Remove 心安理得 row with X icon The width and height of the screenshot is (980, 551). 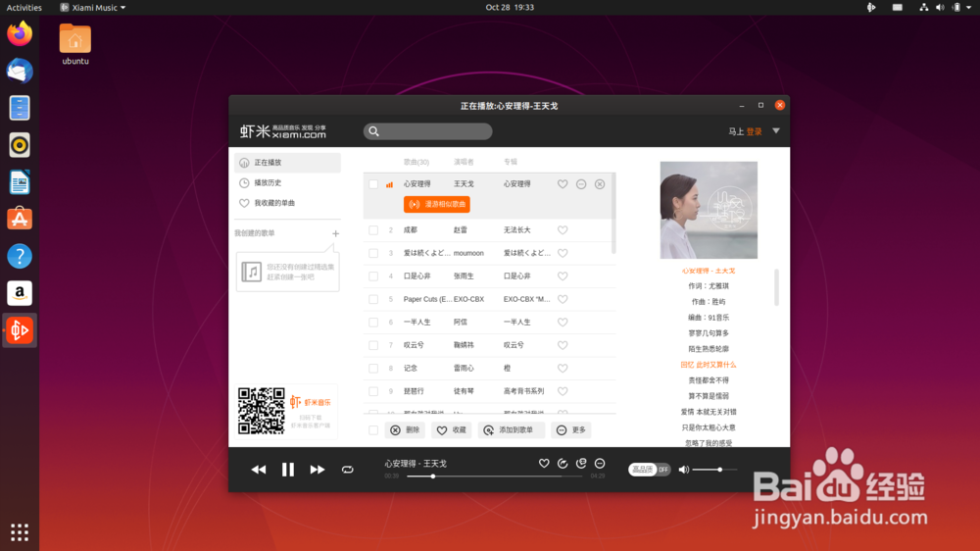(600, 184)
